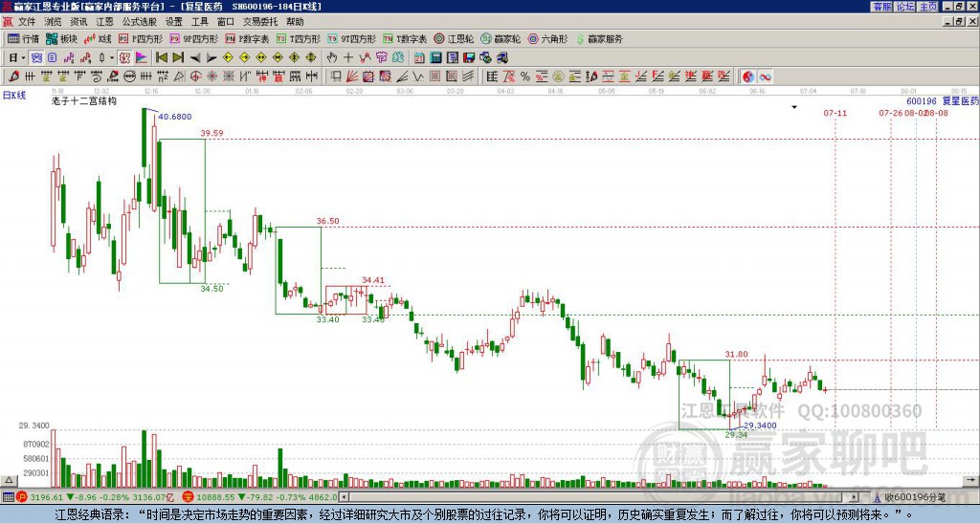Select the red circular target tool

[195, 76]
